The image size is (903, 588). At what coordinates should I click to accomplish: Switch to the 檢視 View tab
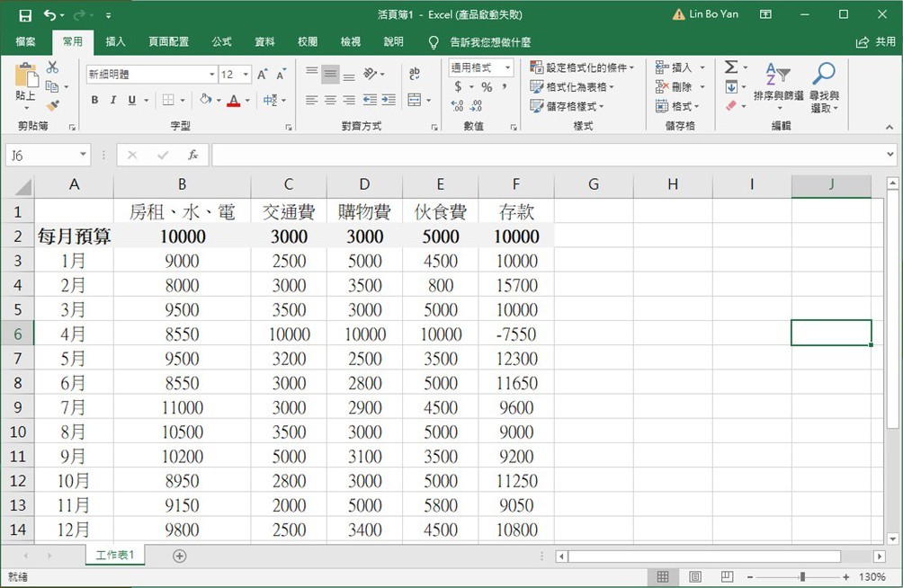click(x=350, y=41)
